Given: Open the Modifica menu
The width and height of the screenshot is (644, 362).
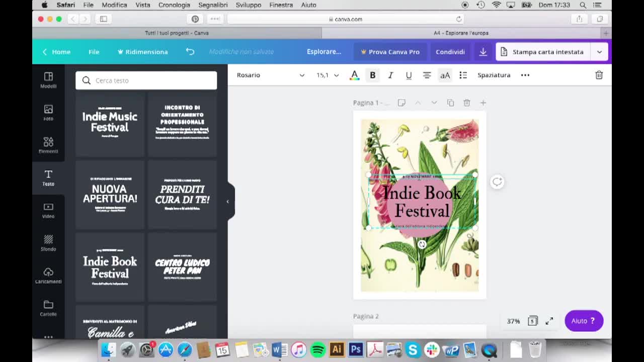Looking at the screenshot, I should click(x=114, y=5).
